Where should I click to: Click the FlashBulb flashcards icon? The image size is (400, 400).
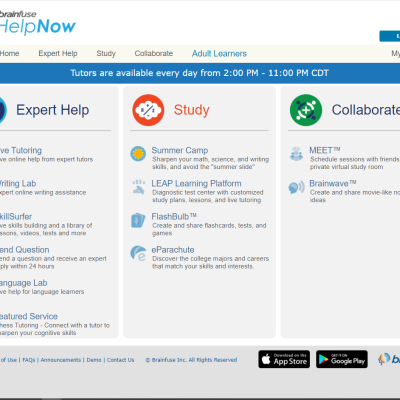[x=138, y=220]
